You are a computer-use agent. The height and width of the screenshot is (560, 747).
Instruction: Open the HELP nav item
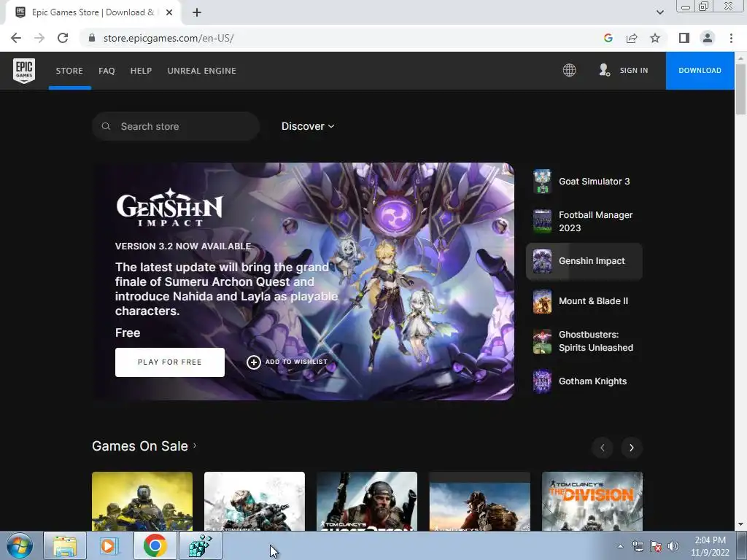(141, 71)
